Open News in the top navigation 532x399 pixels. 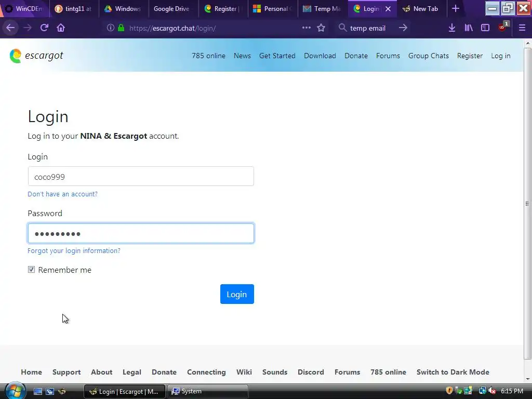[x=242, y=56]
